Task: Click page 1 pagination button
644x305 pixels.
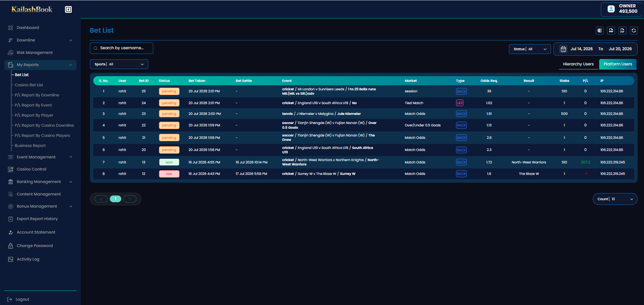Action: click(x=116, y=199)
